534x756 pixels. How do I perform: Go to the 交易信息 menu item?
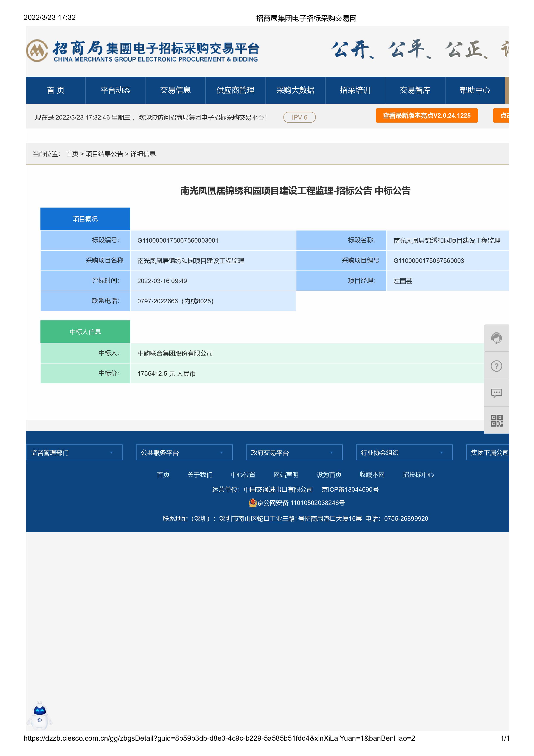coord(175,90)
